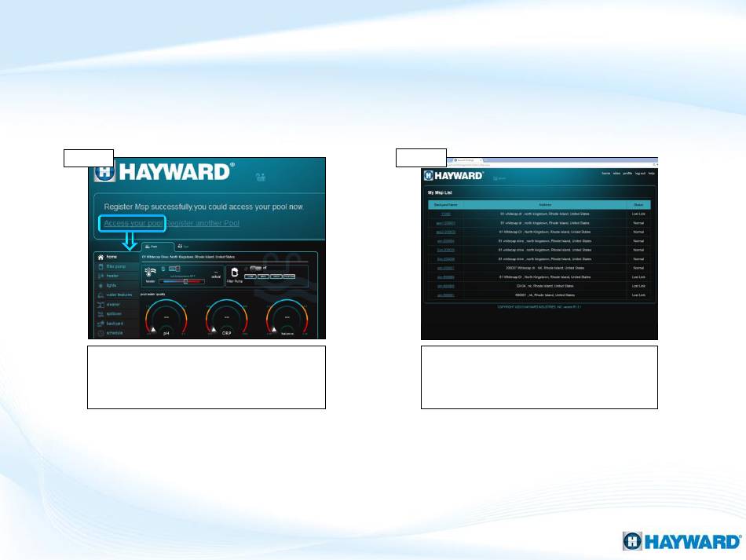The height and width of the screenshot is (560, 746).
Task: Click the 'Address' column header
Action: pos(545,204)
